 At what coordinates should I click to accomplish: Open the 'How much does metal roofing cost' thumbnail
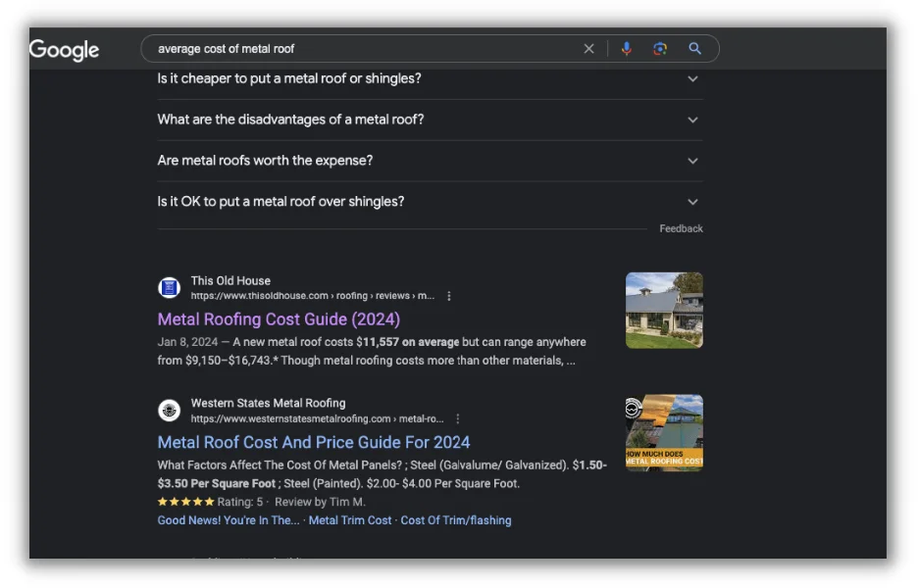pos(665,433)
